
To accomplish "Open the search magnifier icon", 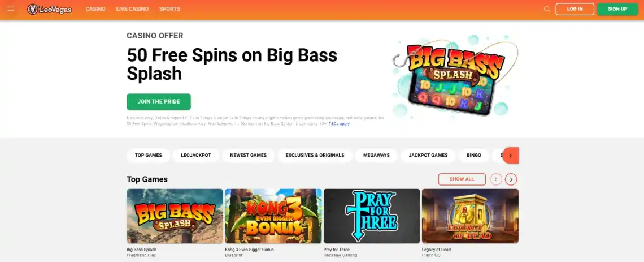I will pos(547,9).
